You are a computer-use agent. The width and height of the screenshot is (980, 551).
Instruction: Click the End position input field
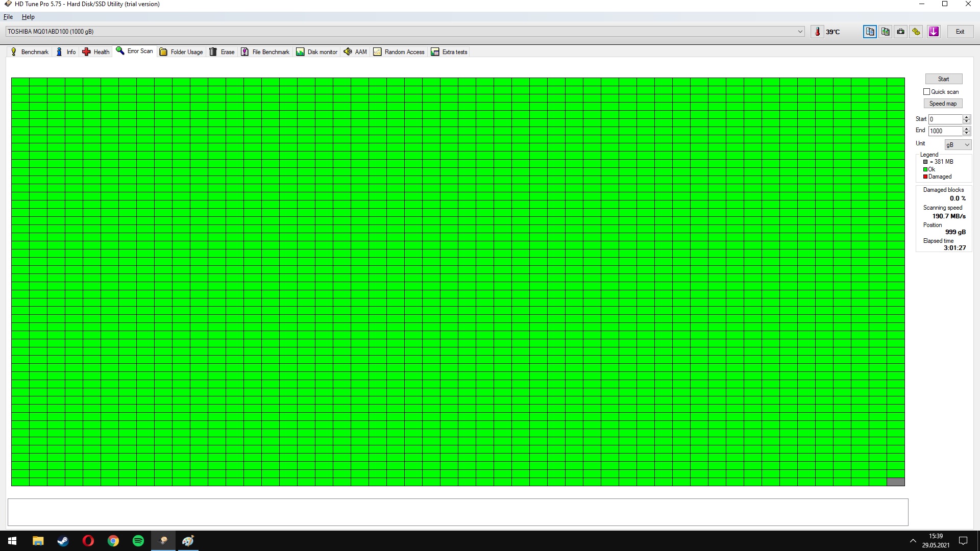click(945, 131)
